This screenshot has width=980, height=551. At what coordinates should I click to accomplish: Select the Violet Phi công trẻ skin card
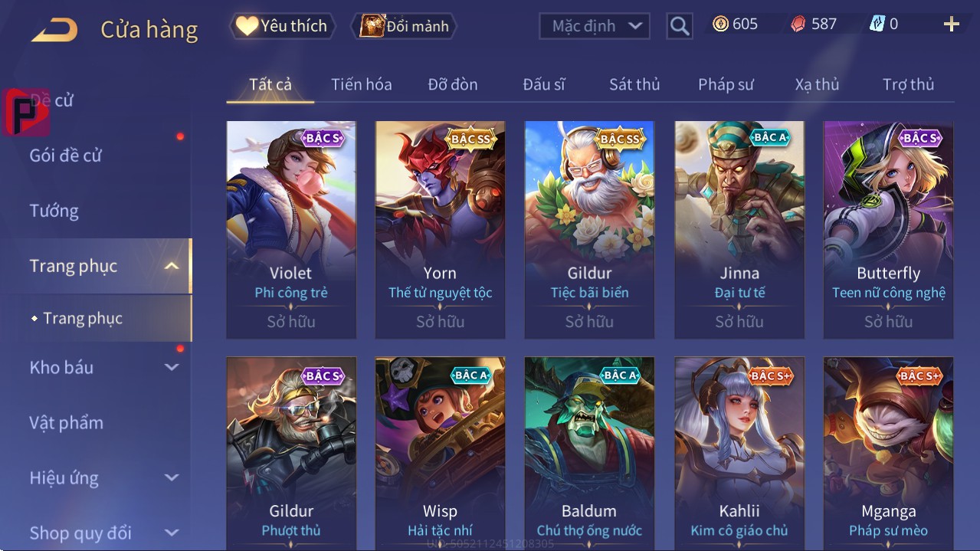291,230
